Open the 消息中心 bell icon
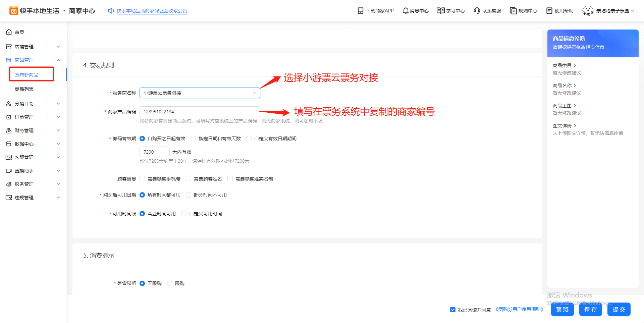 [406, 11]
